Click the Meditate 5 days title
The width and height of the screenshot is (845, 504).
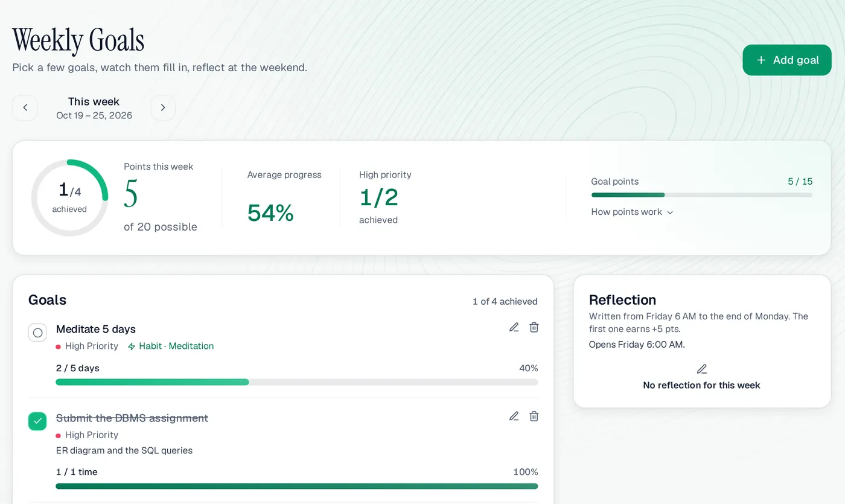pos(96,329)
